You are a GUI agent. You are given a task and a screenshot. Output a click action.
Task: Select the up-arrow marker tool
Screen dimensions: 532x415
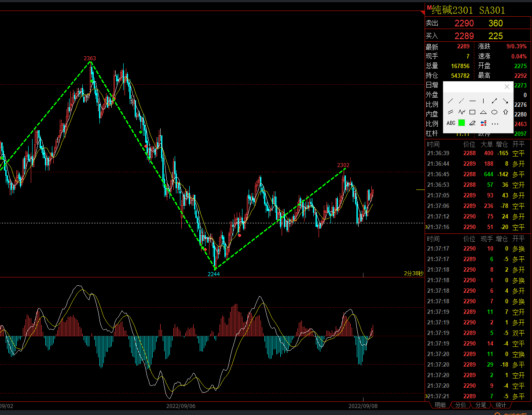coord(505,112)
